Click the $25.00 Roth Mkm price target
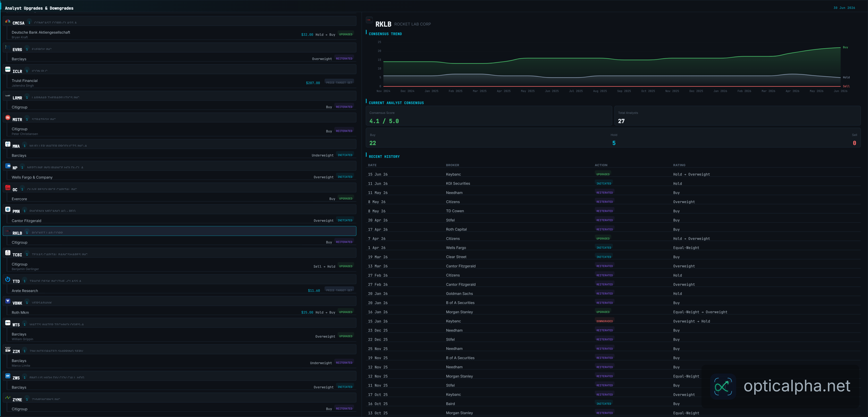868x417 pixels. pos(307,312)
